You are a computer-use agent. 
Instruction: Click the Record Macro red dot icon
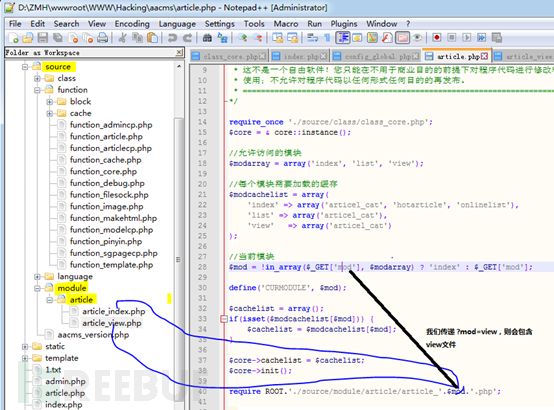[437, 37]
